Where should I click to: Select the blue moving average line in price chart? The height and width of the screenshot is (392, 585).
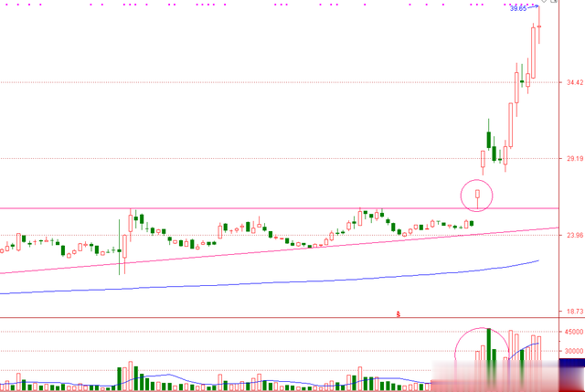[x=270, y=282]
